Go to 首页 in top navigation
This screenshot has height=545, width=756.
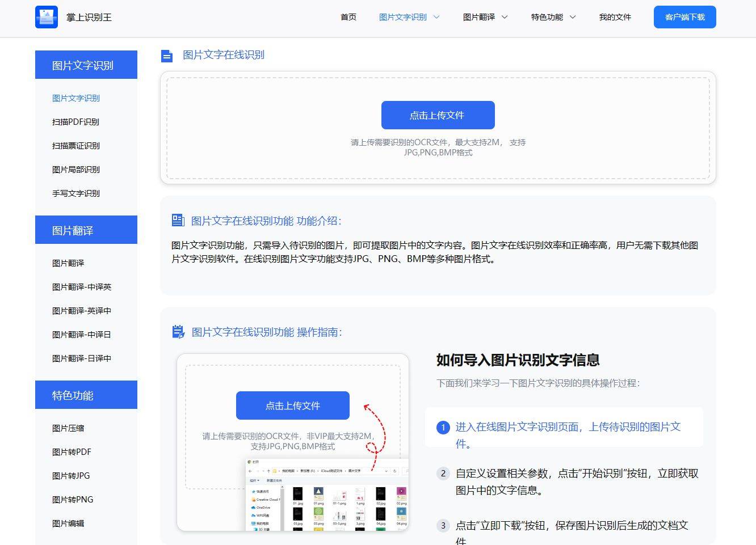(348, 17)
